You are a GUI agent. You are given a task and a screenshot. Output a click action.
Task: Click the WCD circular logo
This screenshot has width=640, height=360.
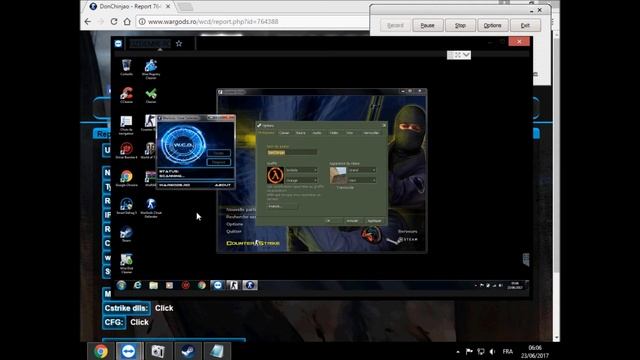(x=183, y=145)
